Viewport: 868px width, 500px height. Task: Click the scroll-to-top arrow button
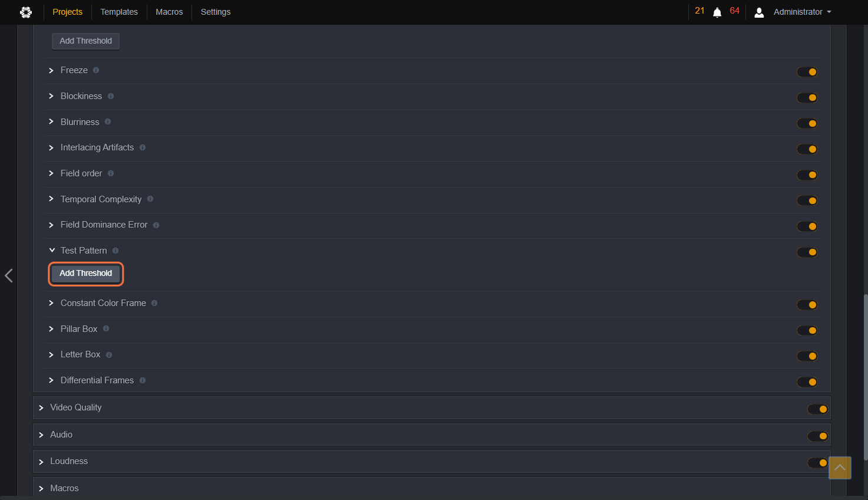[840, 468]
